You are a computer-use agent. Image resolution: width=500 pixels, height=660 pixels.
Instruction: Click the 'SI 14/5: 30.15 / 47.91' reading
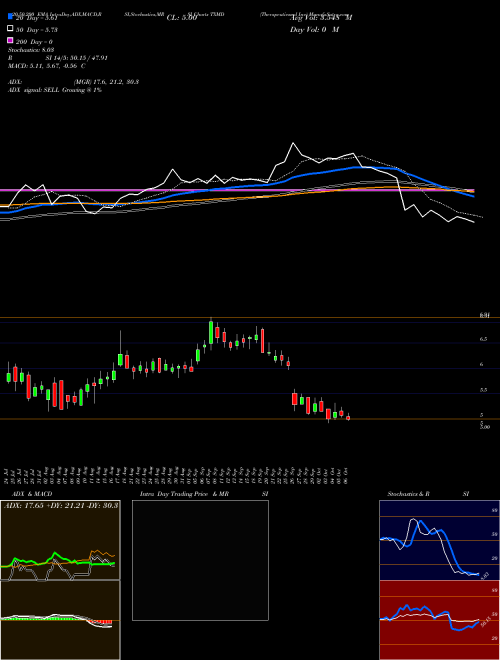click(x=77, y=58)
